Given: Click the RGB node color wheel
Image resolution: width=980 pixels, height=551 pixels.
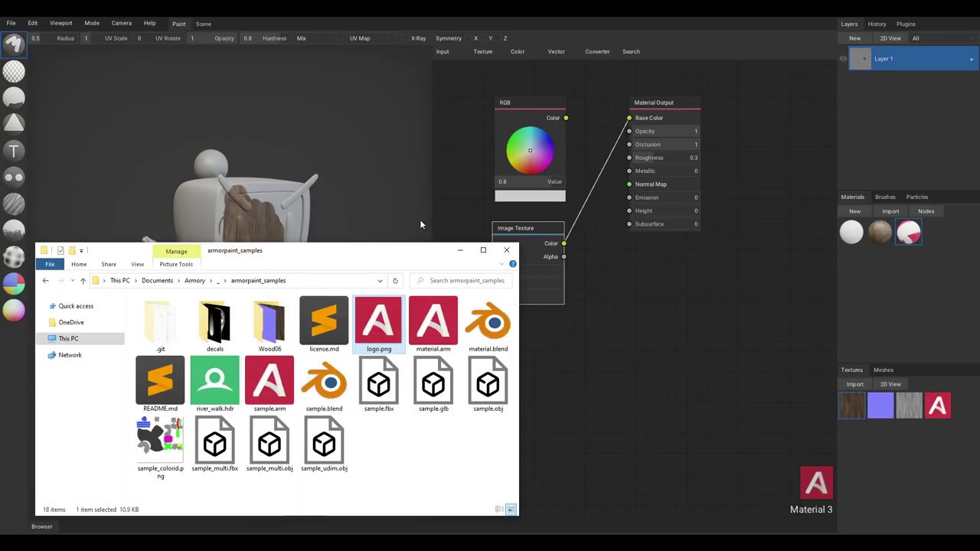Looking at the screenshot, I should click(x=530, y=150).
